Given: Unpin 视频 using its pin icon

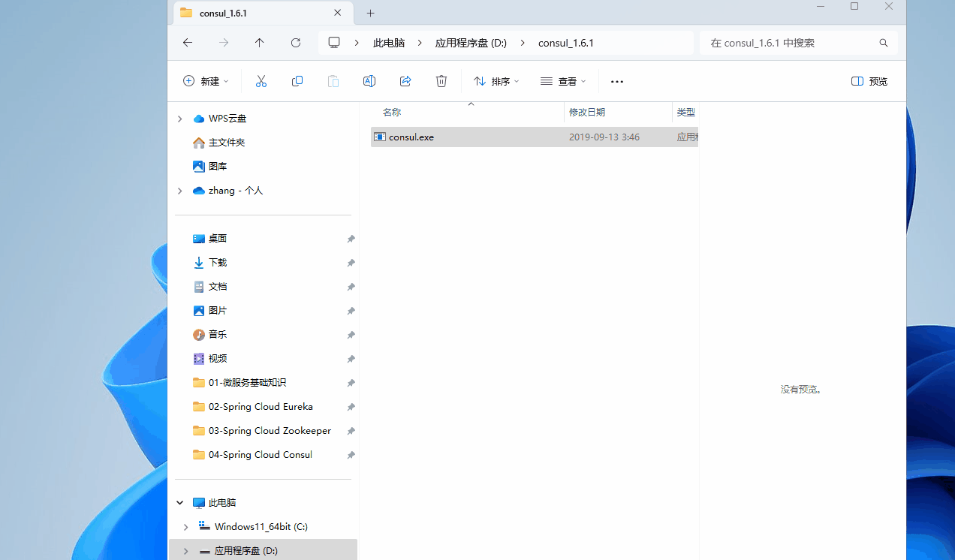Looking at the screenshot, I should point(351,359).
